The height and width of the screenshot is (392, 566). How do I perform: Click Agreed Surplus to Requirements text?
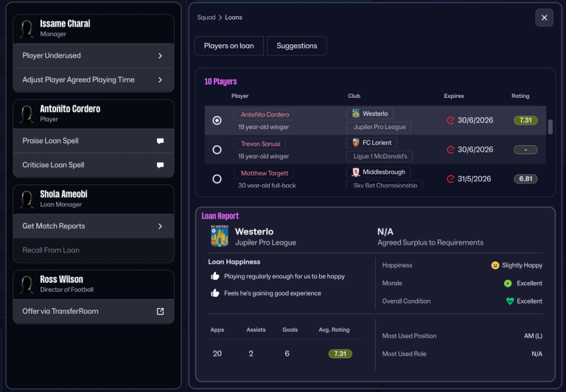click(x=430, y=242)
